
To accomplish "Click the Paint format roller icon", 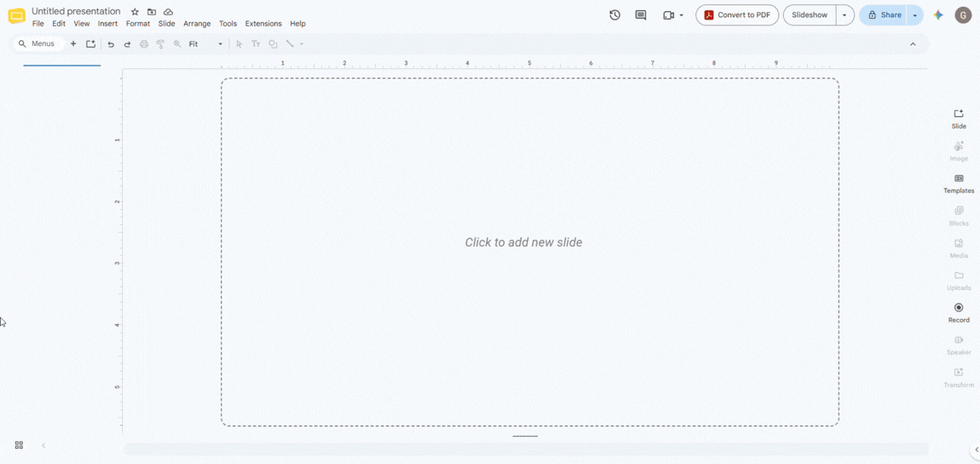I will tap(160, 44).
